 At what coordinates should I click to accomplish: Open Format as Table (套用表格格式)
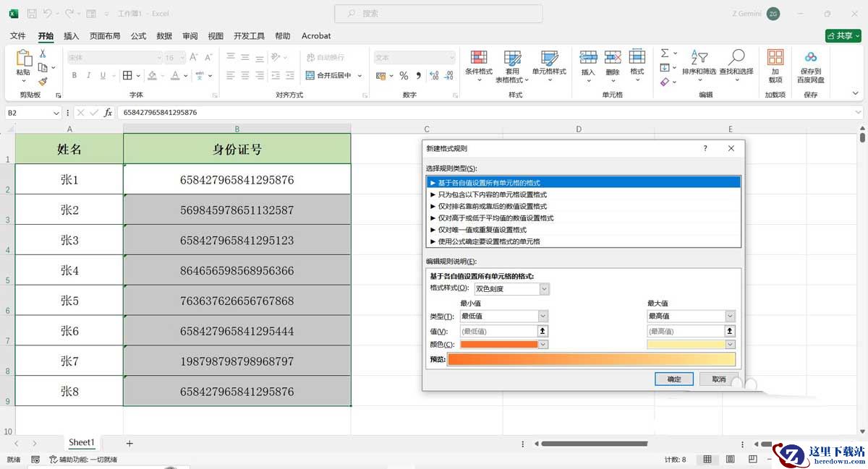[512, 67]
